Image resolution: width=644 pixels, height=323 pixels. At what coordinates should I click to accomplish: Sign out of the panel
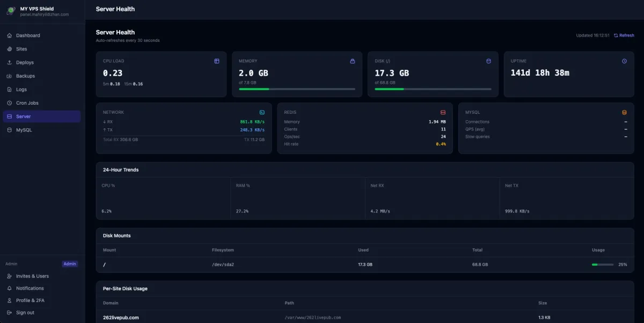[x=42, y=313]
